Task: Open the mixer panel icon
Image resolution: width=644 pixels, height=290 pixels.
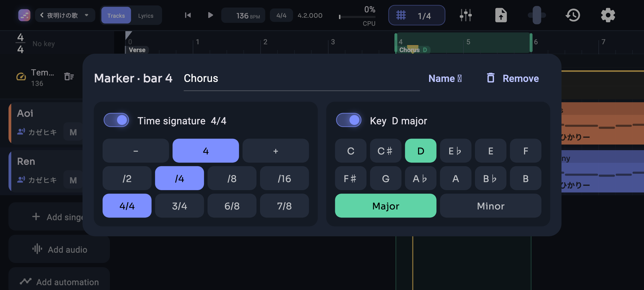Action: (x=466, y=15)
